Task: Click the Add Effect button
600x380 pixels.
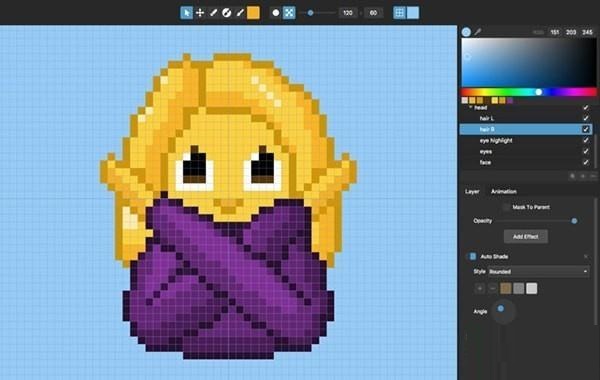Action: [525, 236]
